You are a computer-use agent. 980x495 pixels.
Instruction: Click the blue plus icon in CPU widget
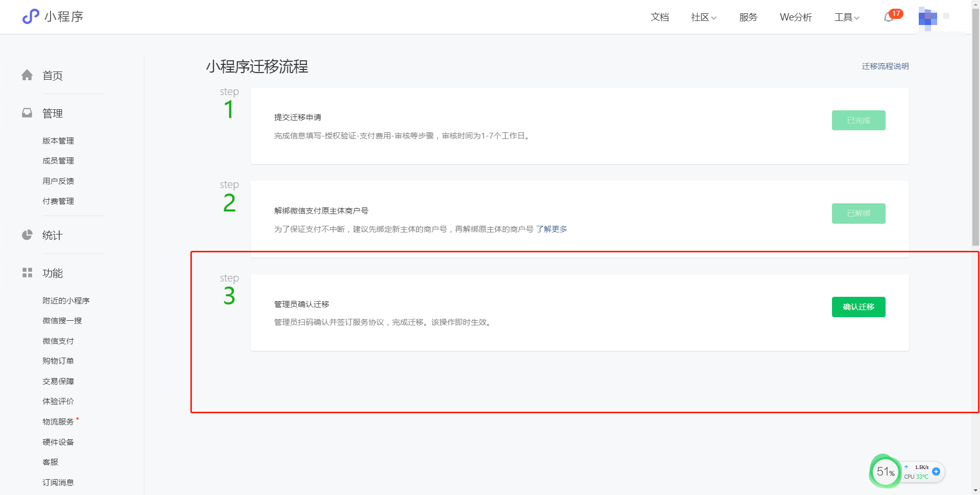[x=936, y=472]
